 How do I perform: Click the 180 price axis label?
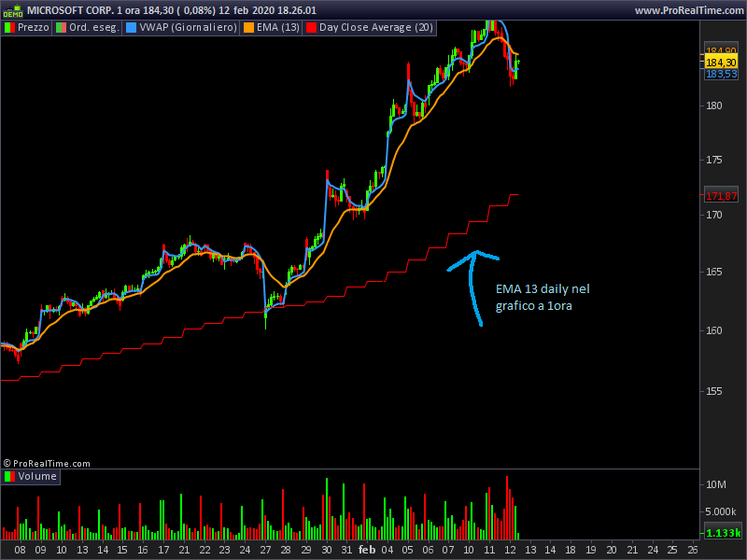714,105
